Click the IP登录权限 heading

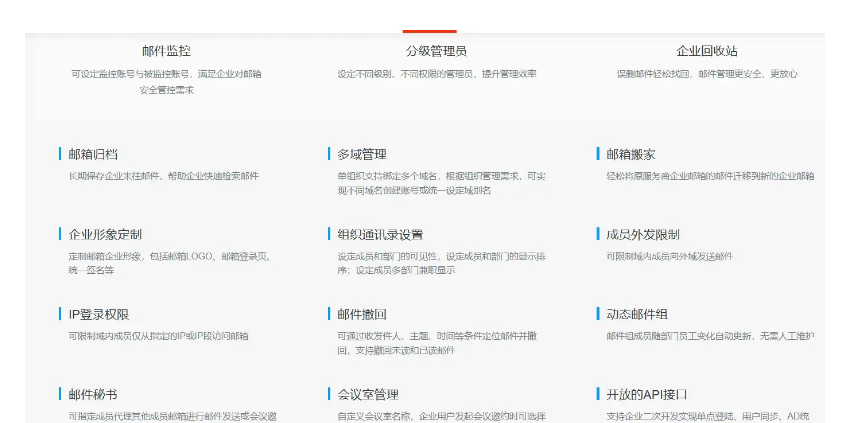click(98, 314)
